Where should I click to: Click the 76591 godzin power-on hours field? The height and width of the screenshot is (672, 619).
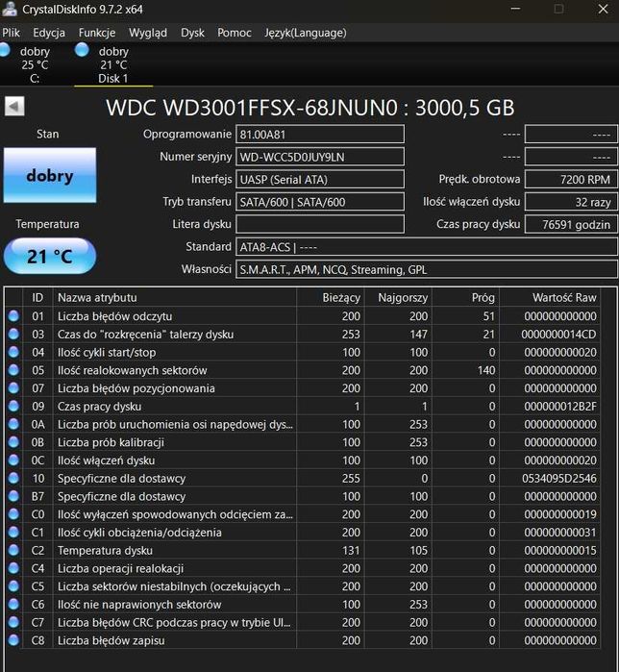571,224
